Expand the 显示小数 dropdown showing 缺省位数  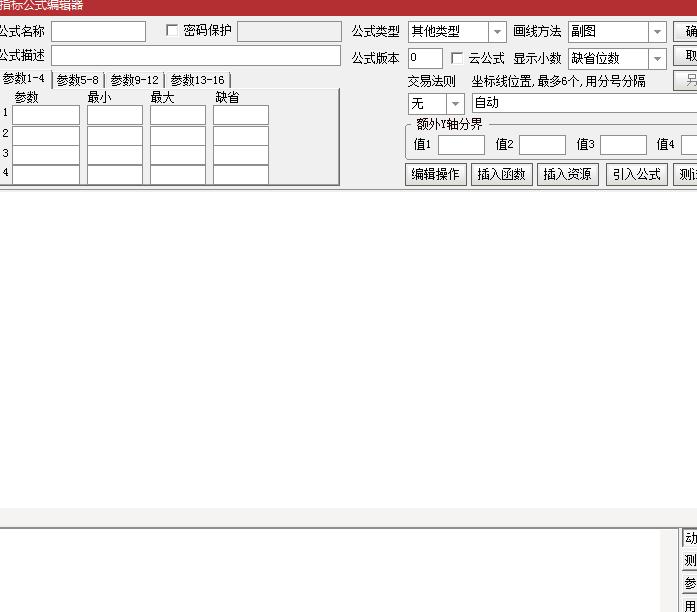617,58
